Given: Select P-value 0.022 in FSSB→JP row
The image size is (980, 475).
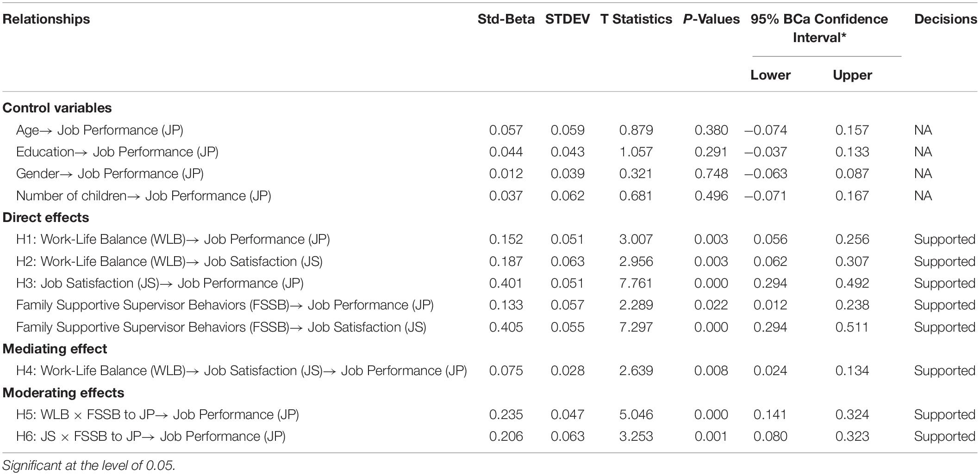Looking at the screenshot, I should (x=711, y=305).
